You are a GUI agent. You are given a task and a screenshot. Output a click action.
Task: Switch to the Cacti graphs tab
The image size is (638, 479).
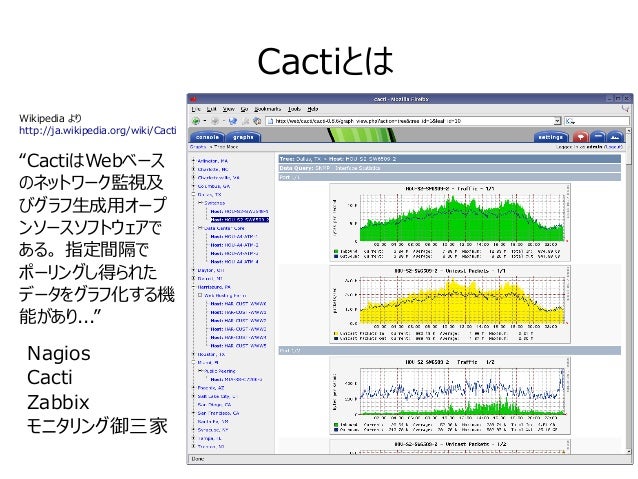(243, 137)
